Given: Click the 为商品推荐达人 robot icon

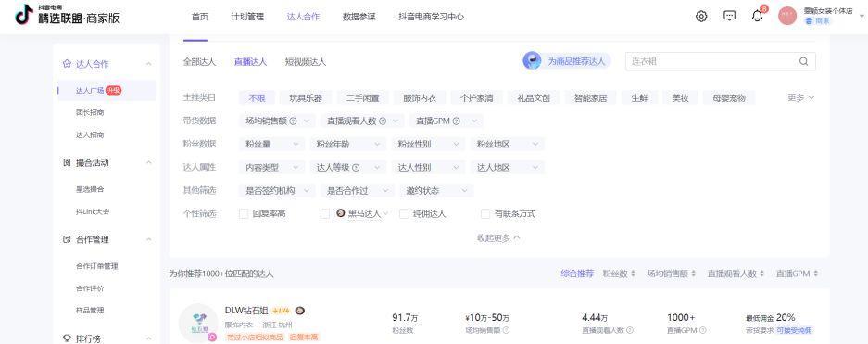Looking at the screenshot, I should coord(532,61).
